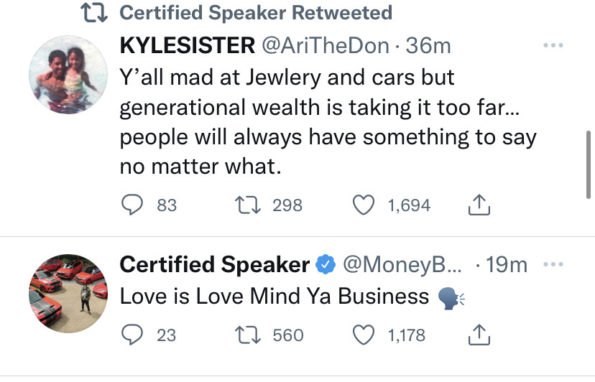595x382 pixels.
Task: Retweet the KYLESISTER tweet
Action: (247, 205)
